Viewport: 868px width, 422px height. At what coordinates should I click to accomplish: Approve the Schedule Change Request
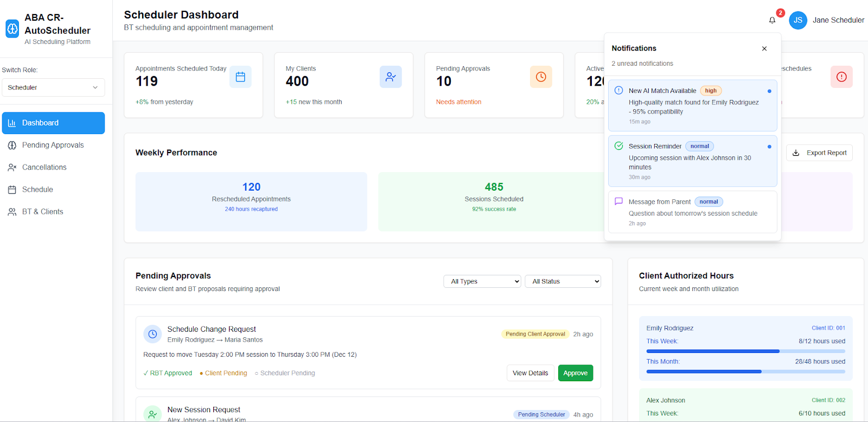point(576,373)
